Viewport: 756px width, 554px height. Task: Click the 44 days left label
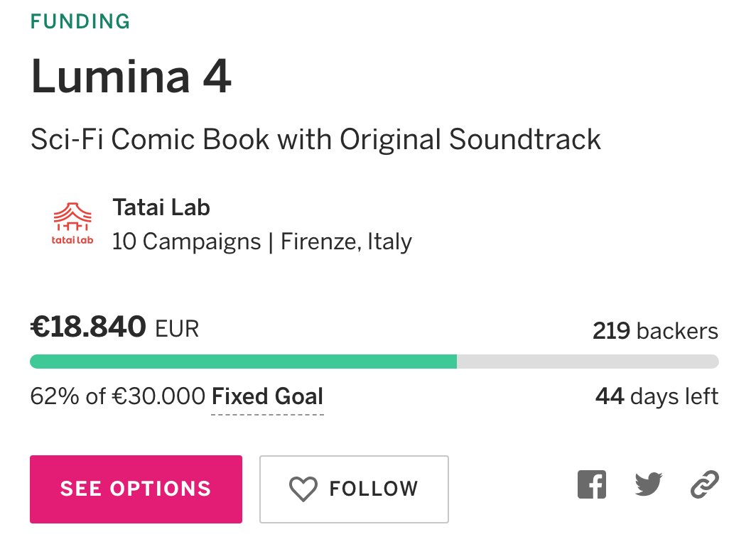click(656, 396)
